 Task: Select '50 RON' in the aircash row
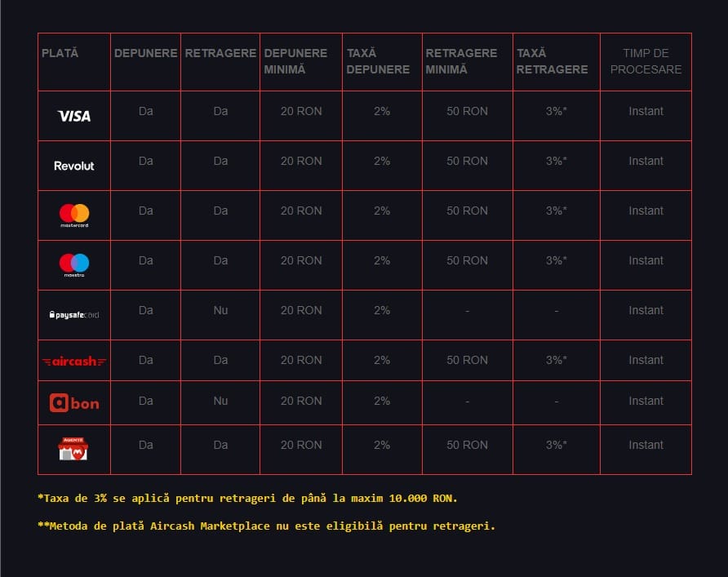(467, 360)
